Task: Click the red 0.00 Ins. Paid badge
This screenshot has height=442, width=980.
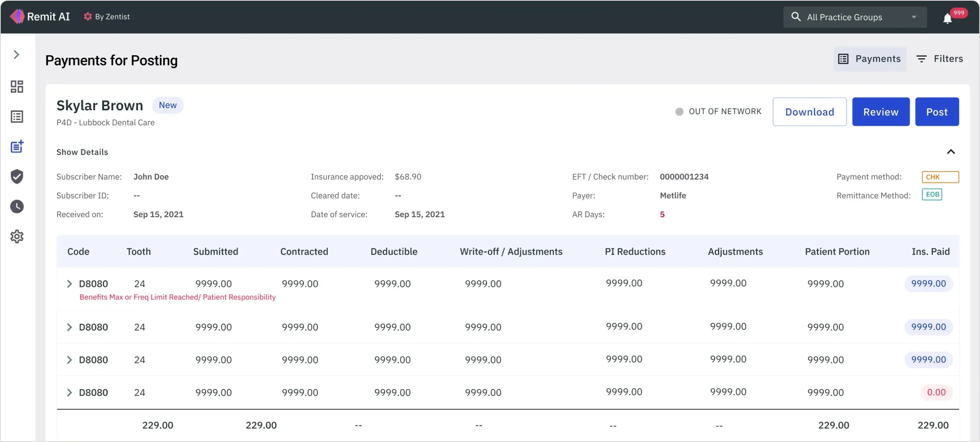Action: coord(936,392)
